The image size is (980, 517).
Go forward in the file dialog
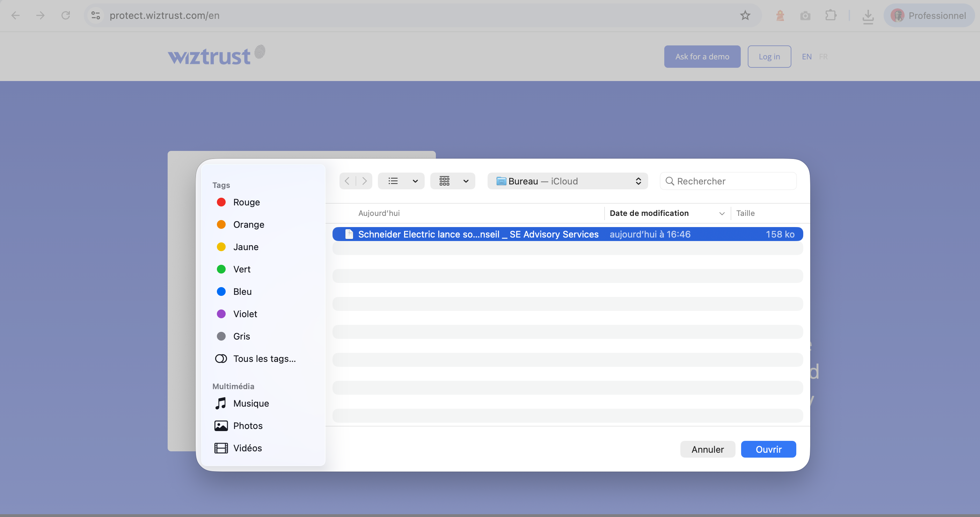tap(364, 181)
